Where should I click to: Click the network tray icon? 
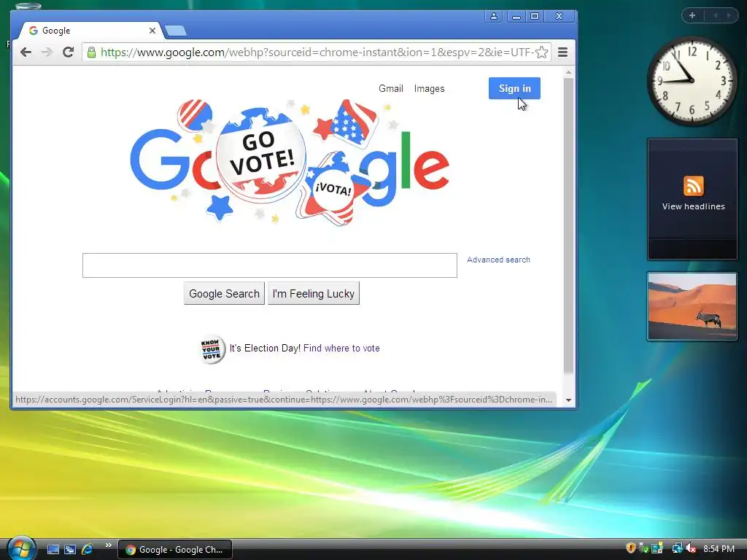pos(677,548)
